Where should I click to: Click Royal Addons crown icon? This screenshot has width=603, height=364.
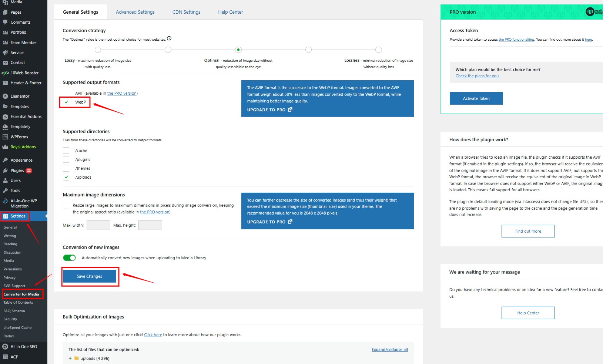coord(5,147)
